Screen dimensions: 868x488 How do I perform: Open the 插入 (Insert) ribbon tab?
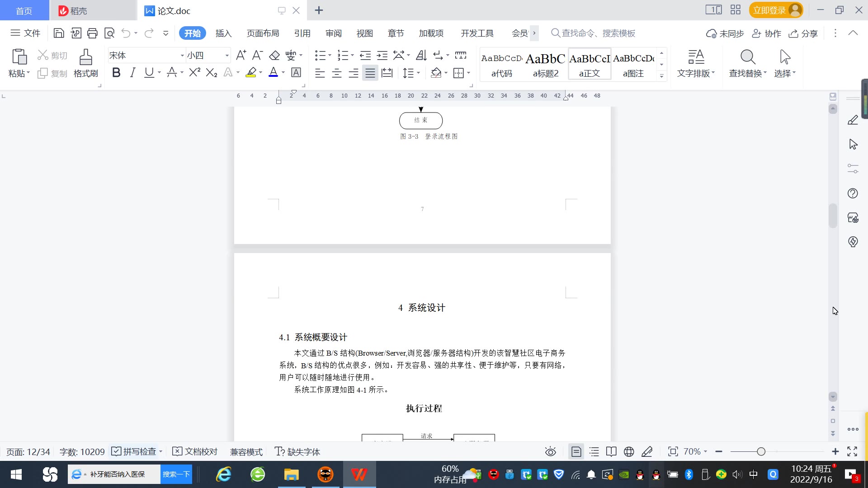tap(223, 33)
